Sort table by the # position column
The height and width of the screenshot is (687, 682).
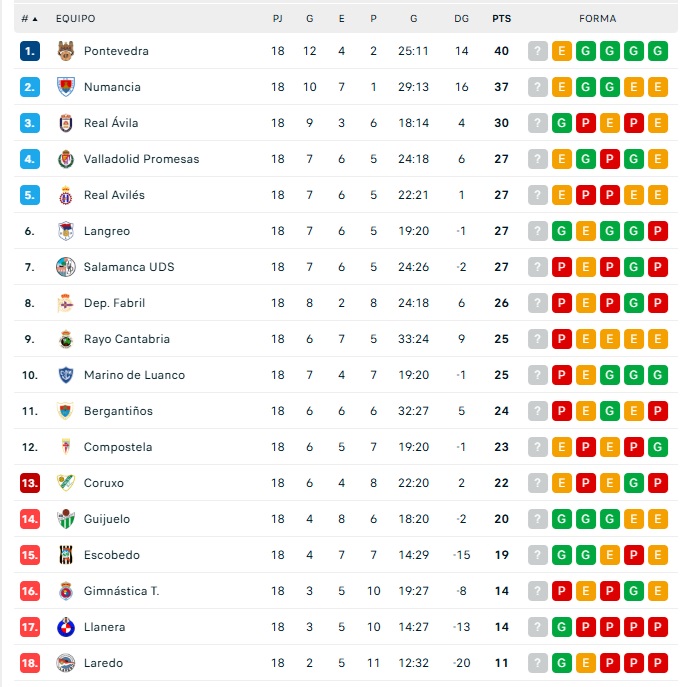click(x=29, y=19)
